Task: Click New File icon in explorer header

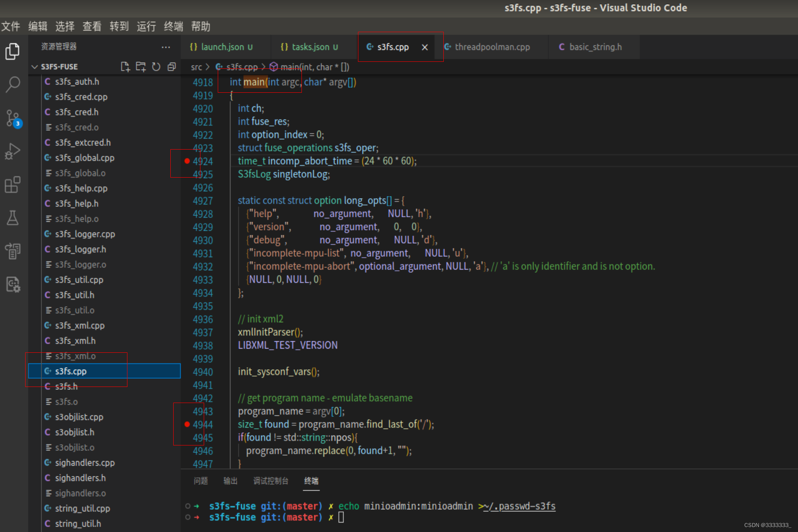Action: coord(125,67)
